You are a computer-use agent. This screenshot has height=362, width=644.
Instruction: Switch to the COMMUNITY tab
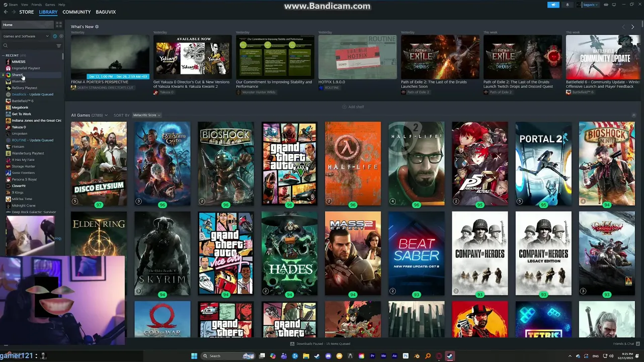tap(76, 12)
